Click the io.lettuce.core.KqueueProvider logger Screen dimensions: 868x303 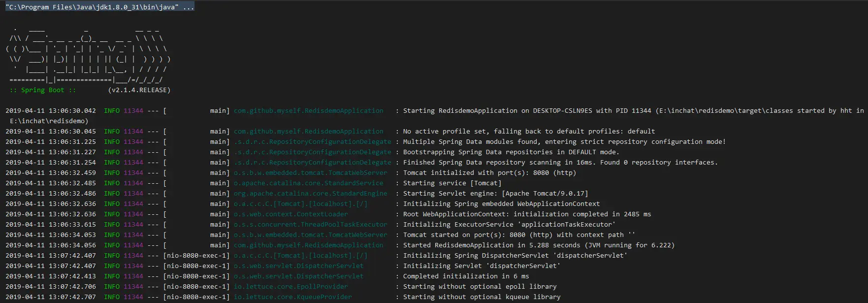pos(292,297)
